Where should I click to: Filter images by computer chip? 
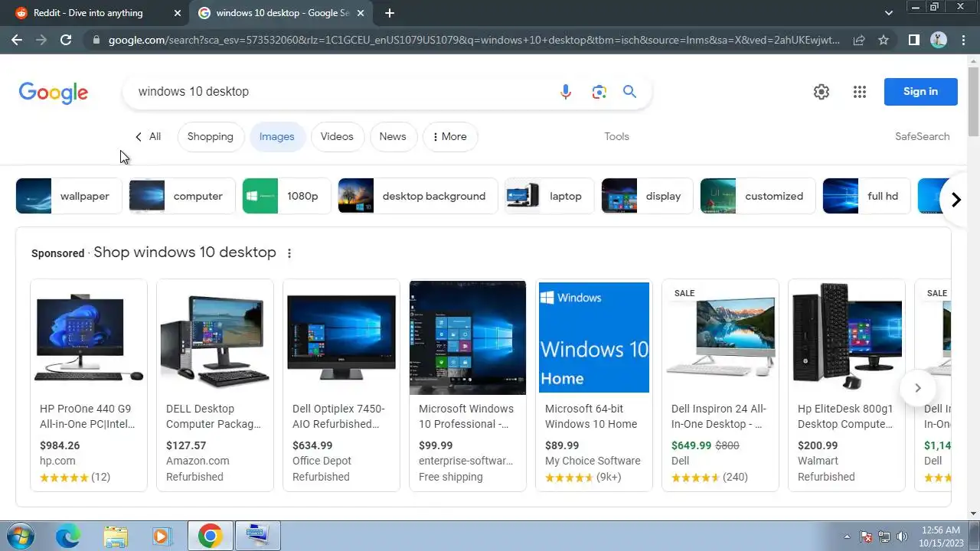182,196
